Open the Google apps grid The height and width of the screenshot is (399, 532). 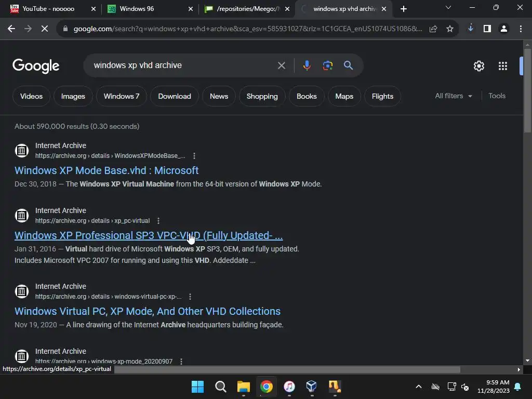click(503, 66)
